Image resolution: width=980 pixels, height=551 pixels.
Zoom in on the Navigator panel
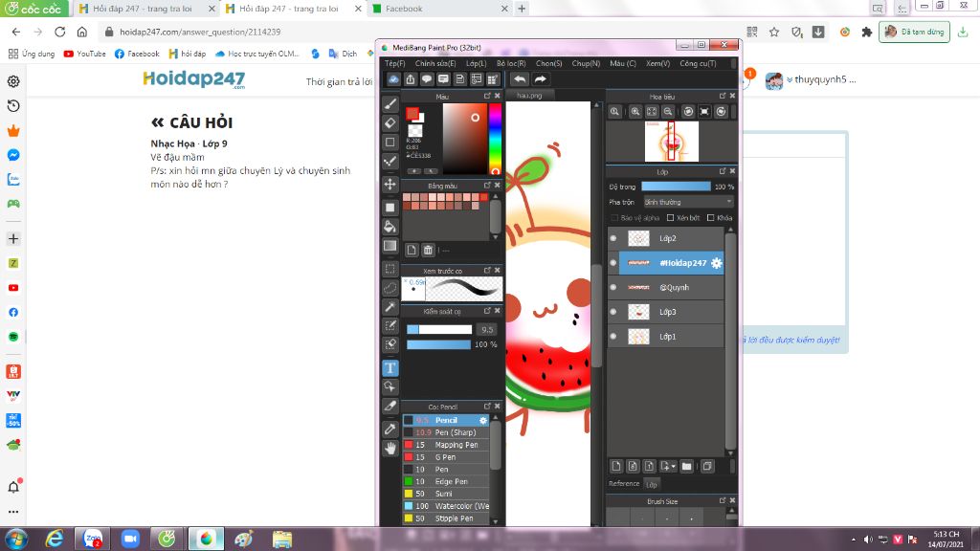tap(635, 111)
